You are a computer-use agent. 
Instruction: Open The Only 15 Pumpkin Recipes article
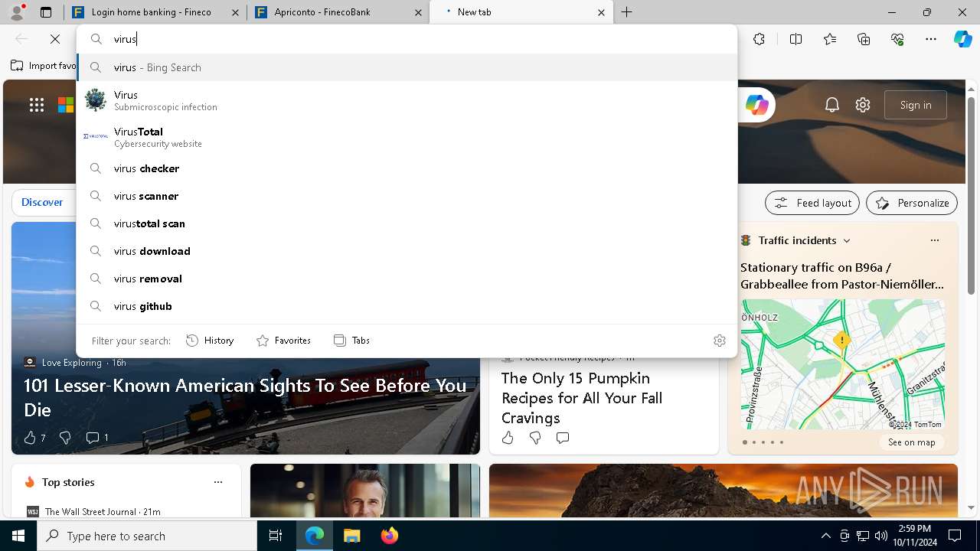582,398
